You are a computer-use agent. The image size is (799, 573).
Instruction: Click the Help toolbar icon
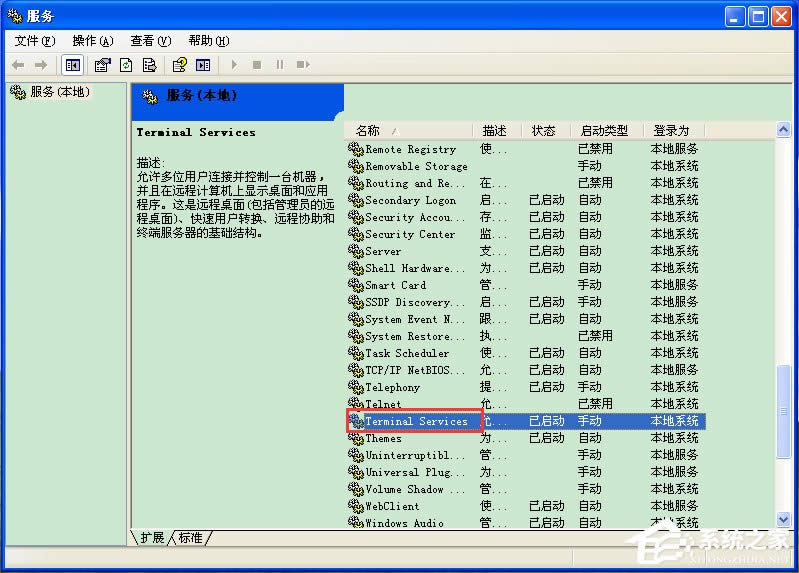coord(179,65)
